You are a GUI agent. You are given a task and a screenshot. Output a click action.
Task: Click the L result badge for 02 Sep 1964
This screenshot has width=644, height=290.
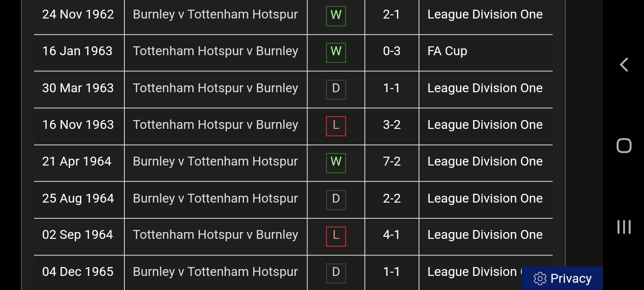click(x=336, y=235)
